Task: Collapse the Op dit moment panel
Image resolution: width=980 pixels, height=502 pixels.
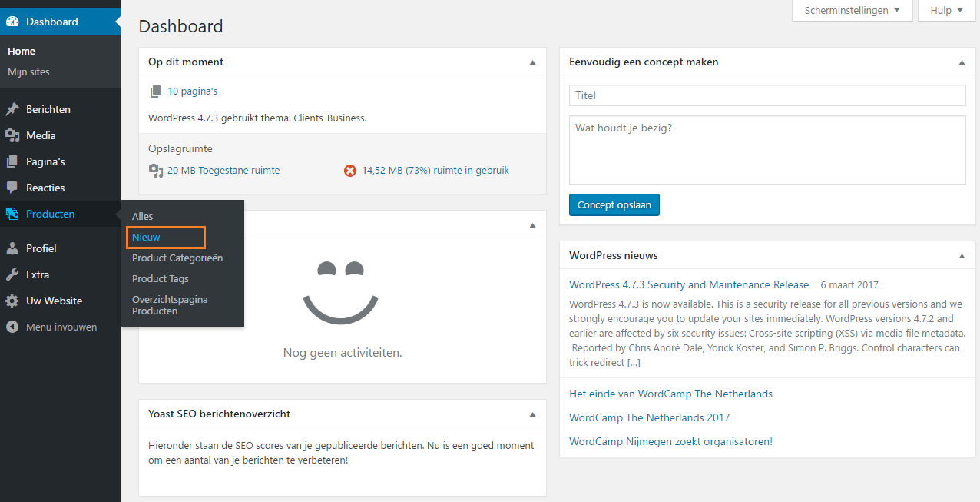Action: [x=532, y=62]
